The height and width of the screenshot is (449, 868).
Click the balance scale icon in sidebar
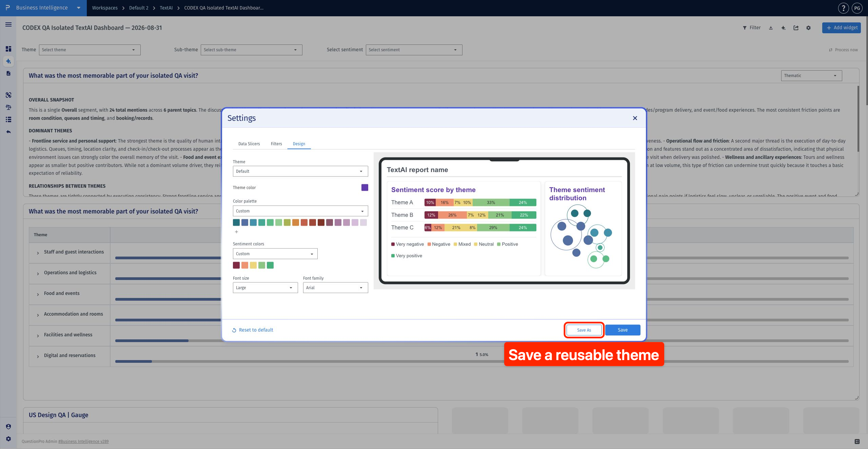click(x=8, y=107)
